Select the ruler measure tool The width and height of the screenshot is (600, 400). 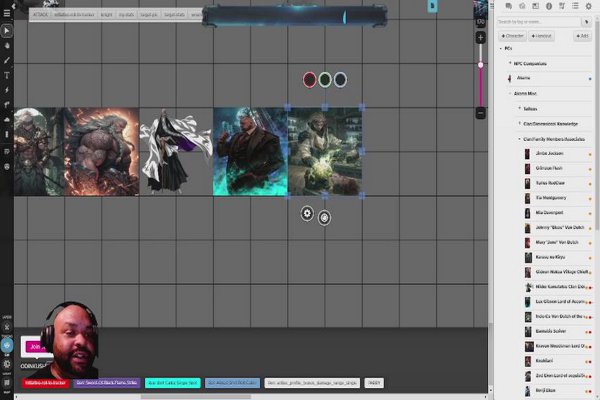click(7, 105)
